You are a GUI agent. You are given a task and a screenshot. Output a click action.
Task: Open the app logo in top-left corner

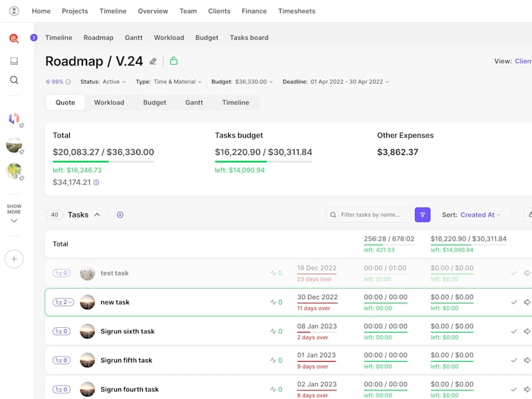click(14, 11)
